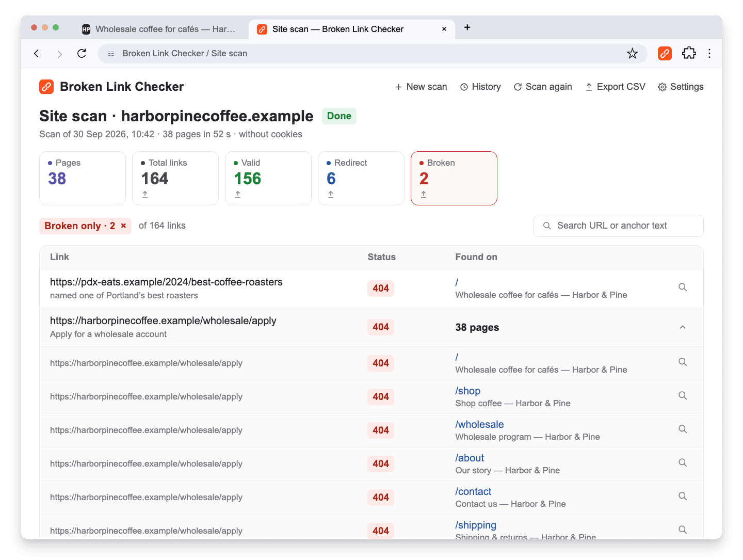Image resolution: width=743 pixels, height=560 pixels.
Task: Click the magnifier icon in the /about row
Action: coord(683,463)
